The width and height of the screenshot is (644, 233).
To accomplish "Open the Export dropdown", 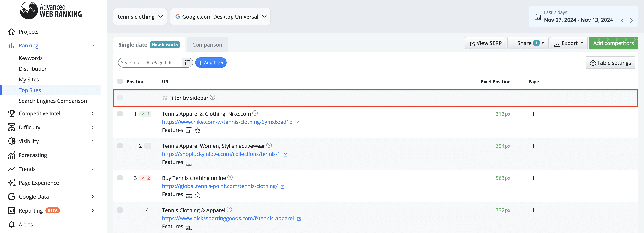I will pyautogui.click(x=569, y=43).
